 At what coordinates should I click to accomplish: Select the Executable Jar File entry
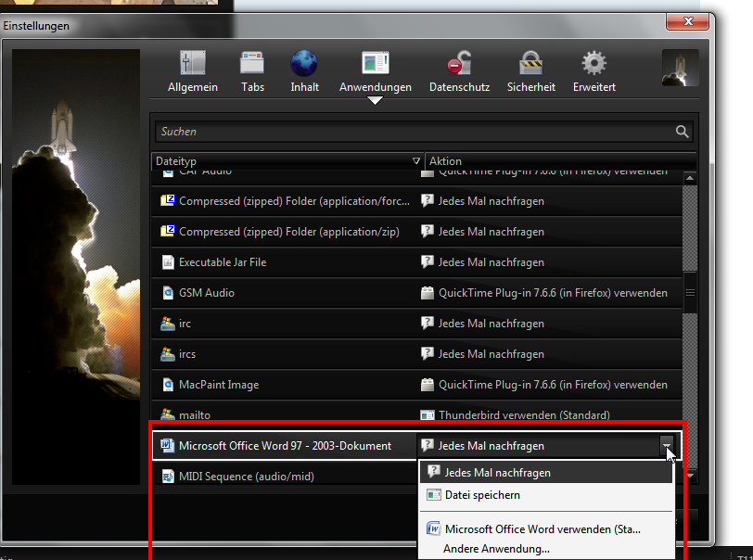pyautogui.click(x=417, y=262)
